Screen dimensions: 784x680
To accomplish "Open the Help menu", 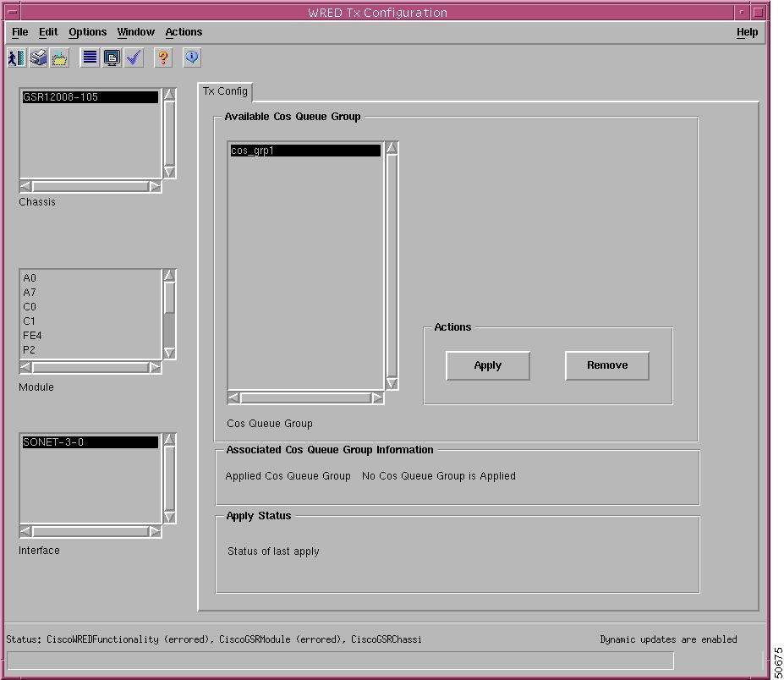I will click(x=747, y=32).
